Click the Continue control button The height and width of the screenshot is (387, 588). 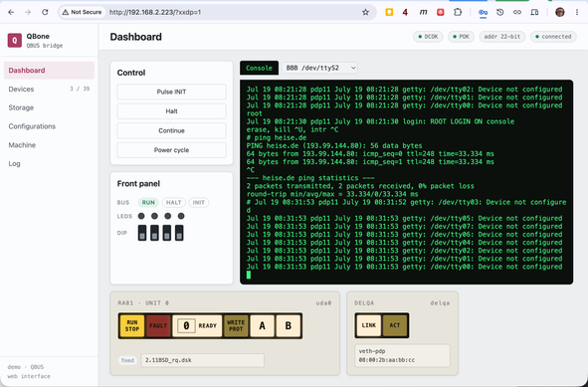(x=171, y=131)
